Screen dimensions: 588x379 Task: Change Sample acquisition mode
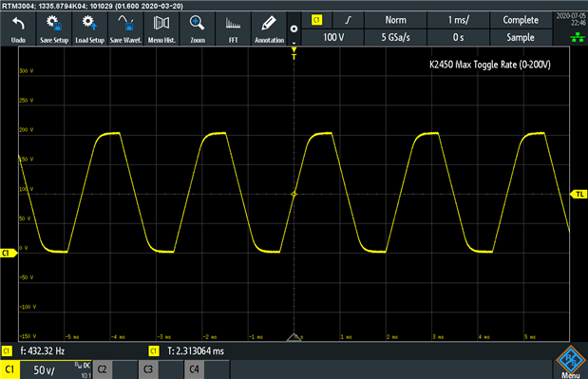(521, 37)
